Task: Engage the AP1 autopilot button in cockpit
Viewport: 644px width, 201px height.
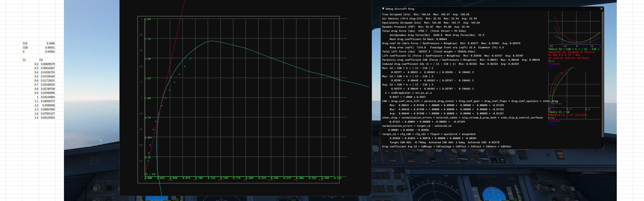Action: point(387,152)
